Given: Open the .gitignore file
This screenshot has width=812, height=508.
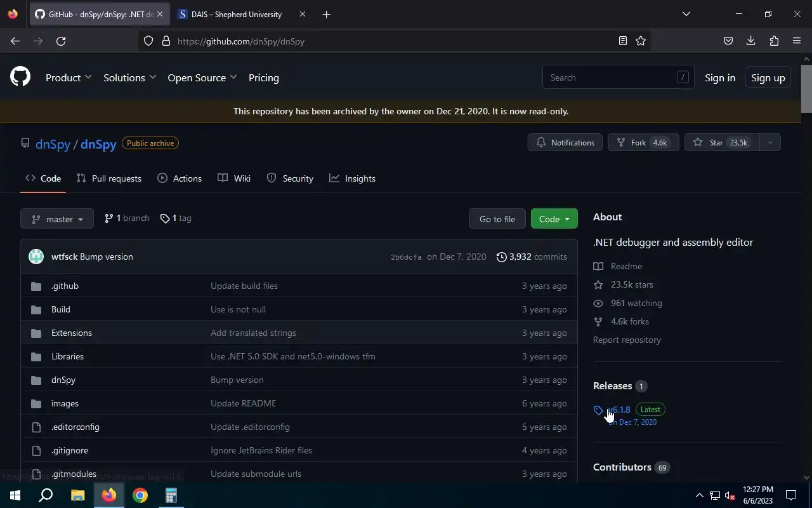Looking at the screenshot, I should coord(70,450).
